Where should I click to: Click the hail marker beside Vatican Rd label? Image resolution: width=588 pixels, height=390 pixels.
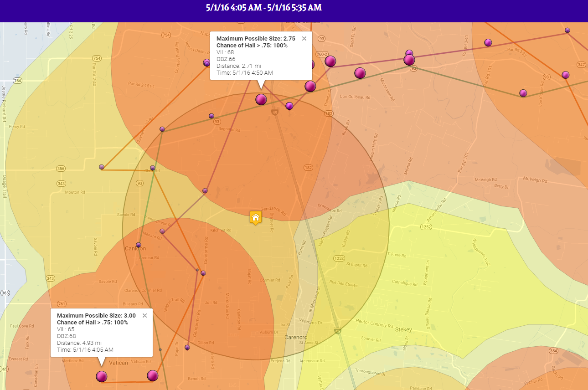click(x=152, y=375)
